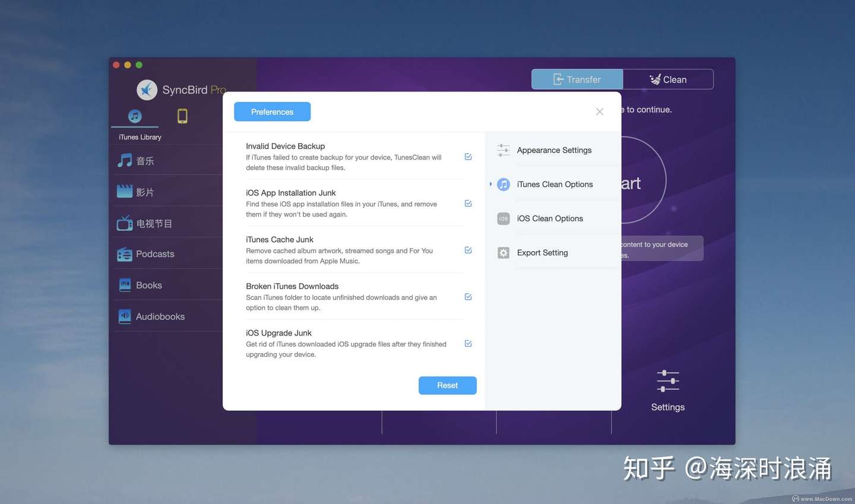Click the Reset button
Image resolution: width=855 pixels, height=504 pixels.
448,385
